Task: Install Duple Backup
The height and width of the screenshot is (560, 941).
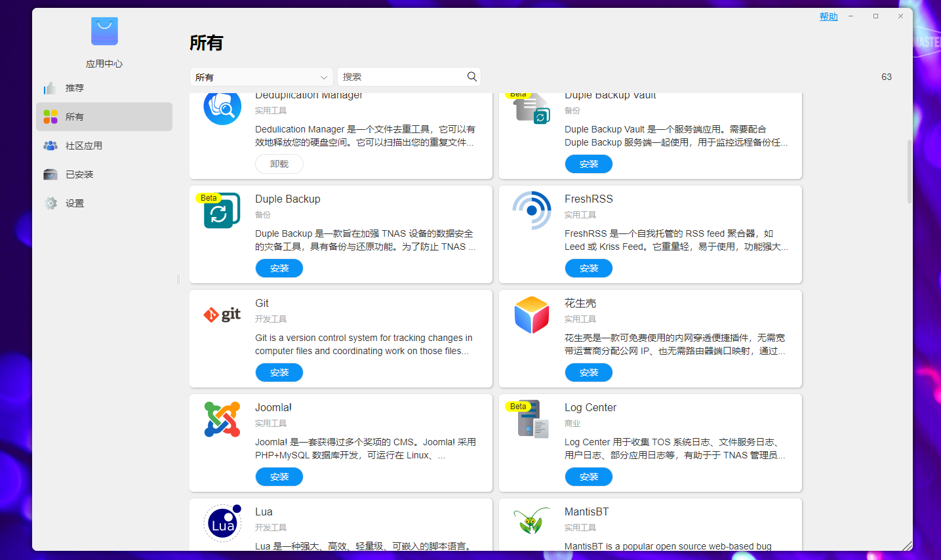Action: pos(279,268)
